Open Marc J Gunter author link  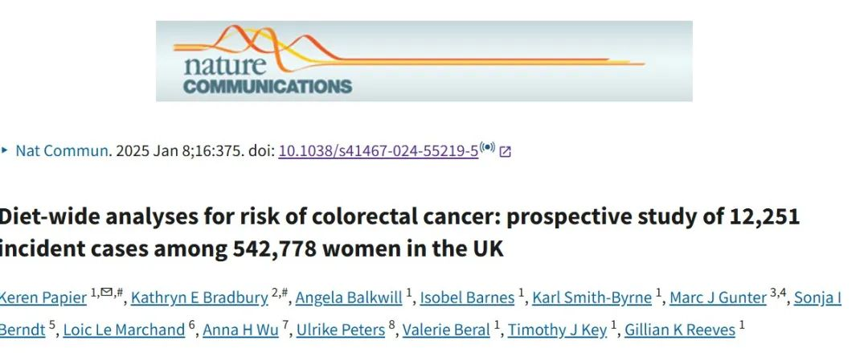[717, 298]
